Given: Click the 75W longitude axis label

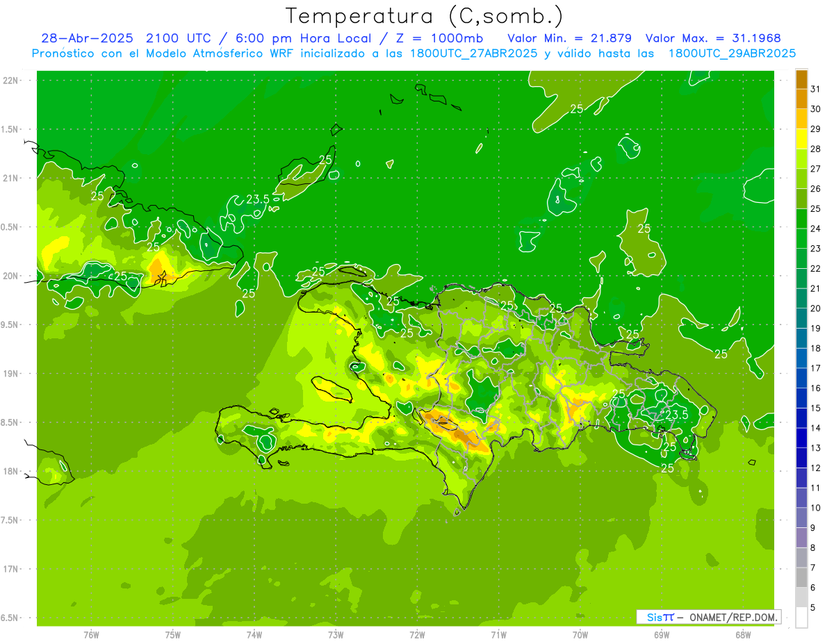Looking at the screenshot, I should [x=173, y=634].
